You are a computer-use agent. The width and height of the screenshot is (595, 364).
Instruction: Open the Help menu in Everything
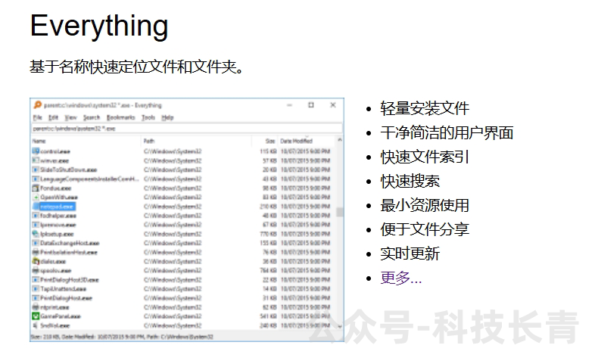pos(167,117)
